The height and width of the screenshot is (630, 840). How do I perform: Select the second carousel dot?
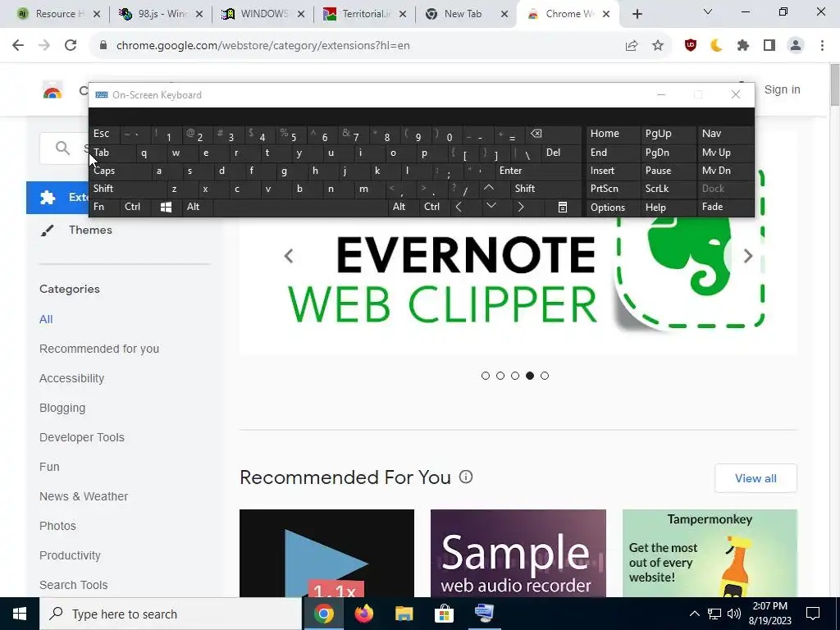pyautogui.click(x=500, y=376)
